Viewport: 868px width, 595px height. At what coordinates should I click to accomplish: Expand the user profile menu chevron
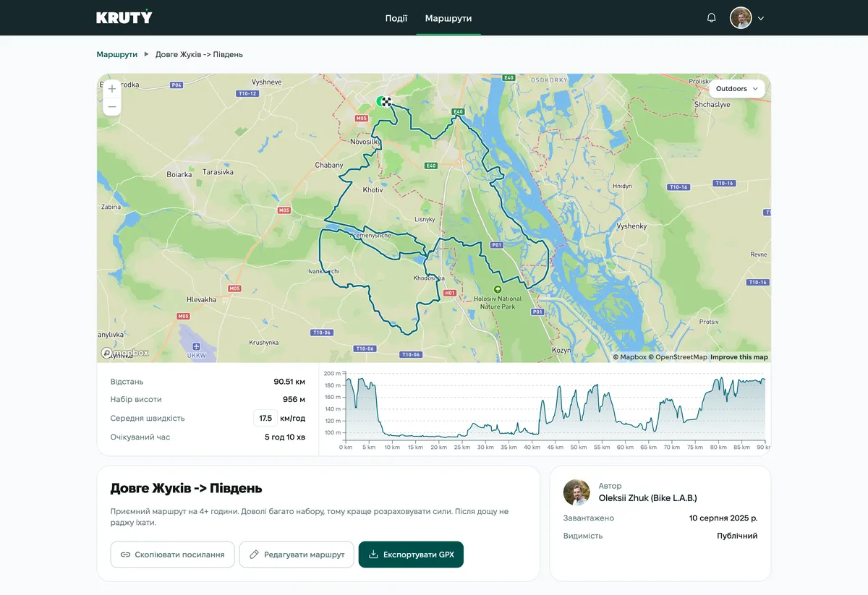click(761, 18)
